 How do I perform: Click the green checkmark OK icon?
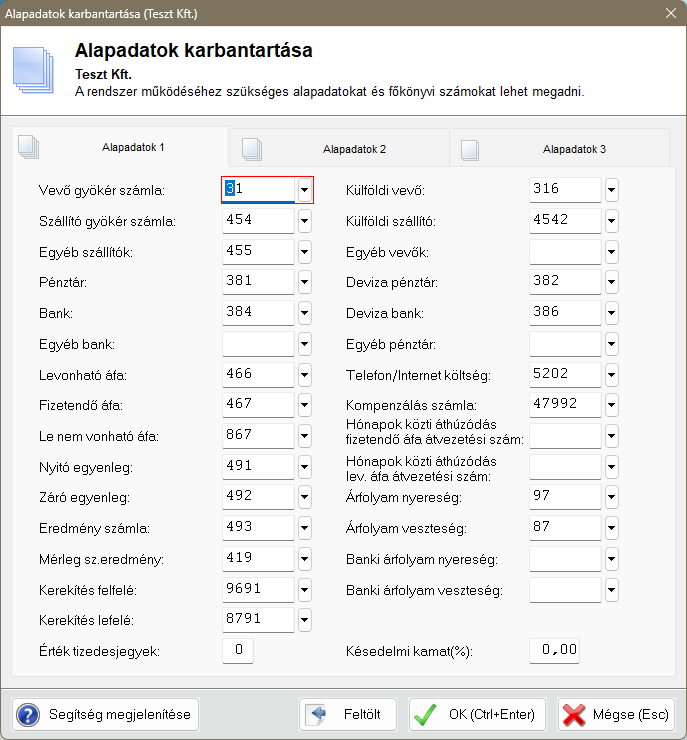[426, 715]
